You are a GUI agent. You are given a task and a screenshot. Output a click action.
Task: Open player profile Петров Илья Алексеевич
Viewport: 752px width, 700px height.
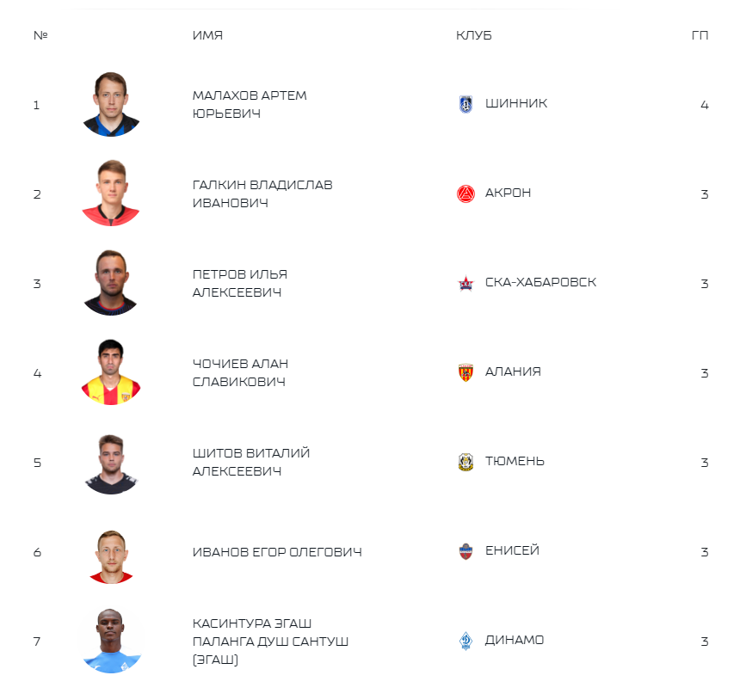(240, 284)
